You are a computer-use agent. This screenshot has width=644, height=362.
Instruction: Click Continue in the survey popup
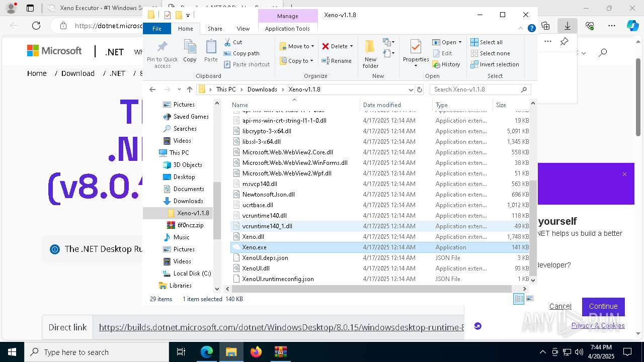point(603,306)
